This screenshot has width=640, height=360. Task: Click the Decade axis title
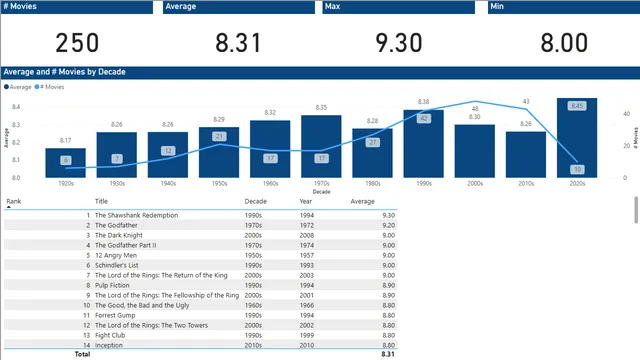click(x=321, y=191)
